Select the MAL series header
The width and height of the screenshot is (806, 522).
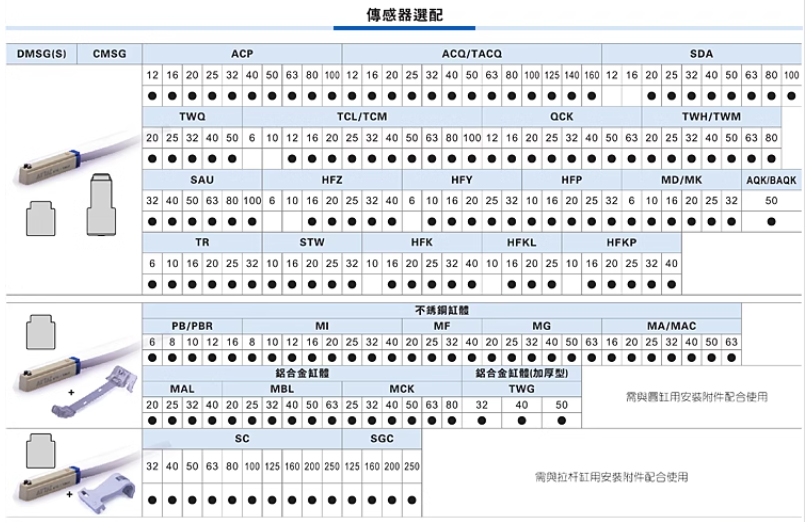(182, 389)
